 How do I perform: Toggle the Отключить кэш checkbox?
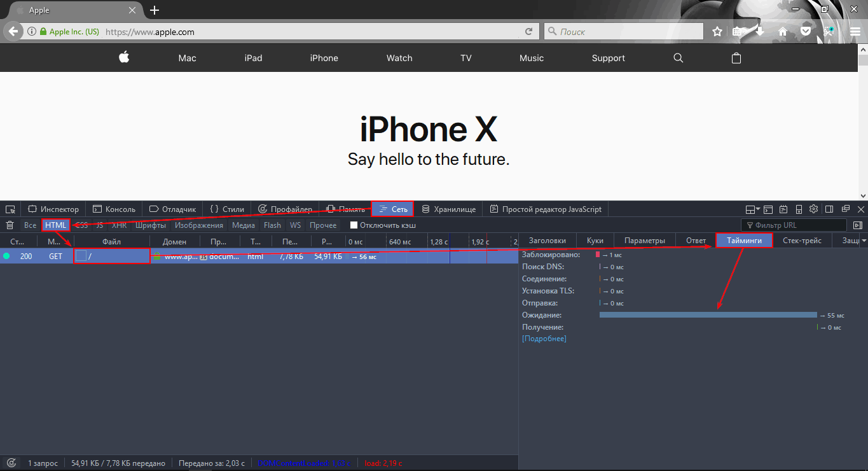click(x=354, y=225)
